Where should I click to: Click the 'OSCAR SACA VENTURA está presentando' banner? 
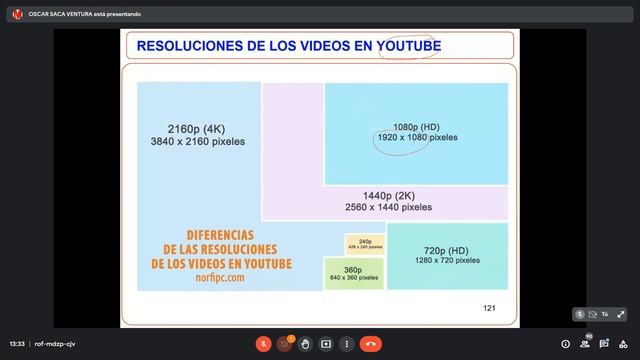pos(320,14)
